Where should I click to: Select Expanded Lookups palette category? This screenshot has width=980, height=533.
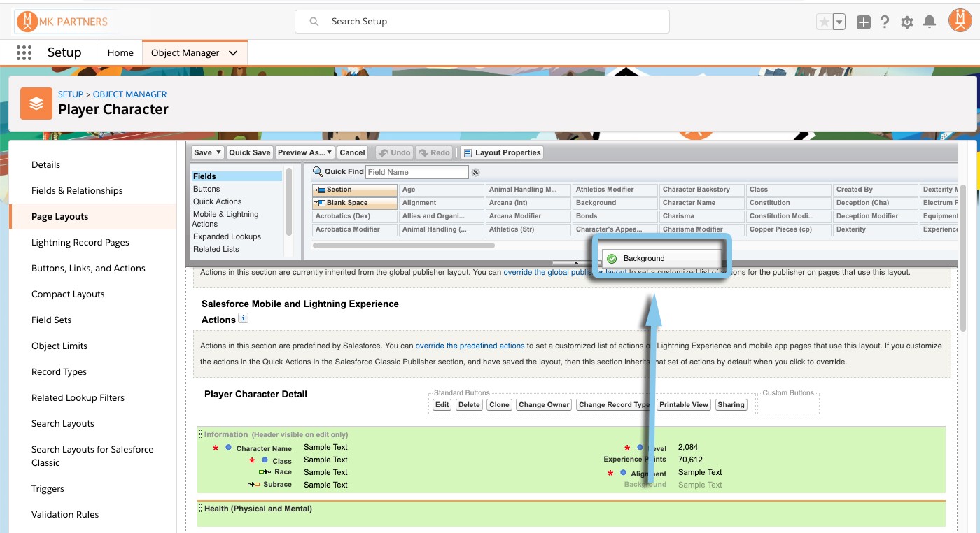pos(227,236)
